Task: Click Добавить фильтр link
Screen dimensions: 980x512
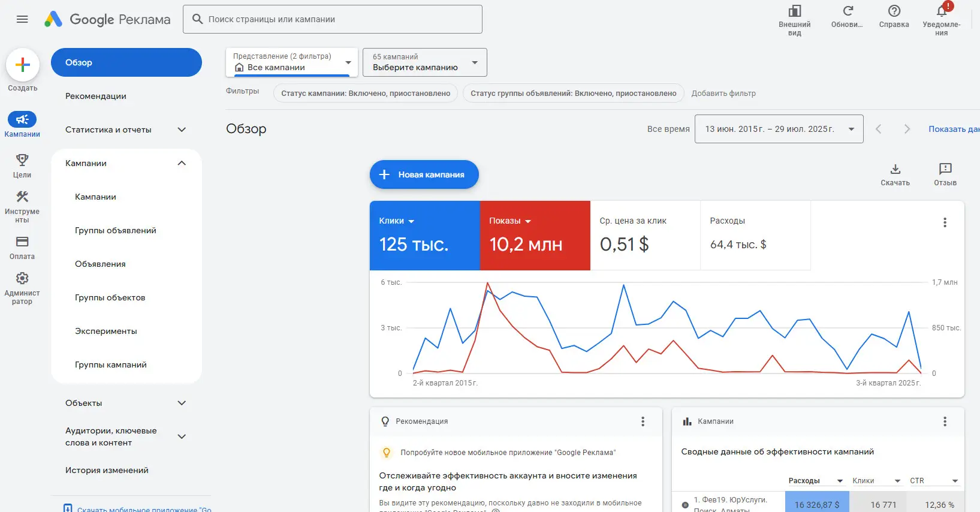Action: (723, 94)
